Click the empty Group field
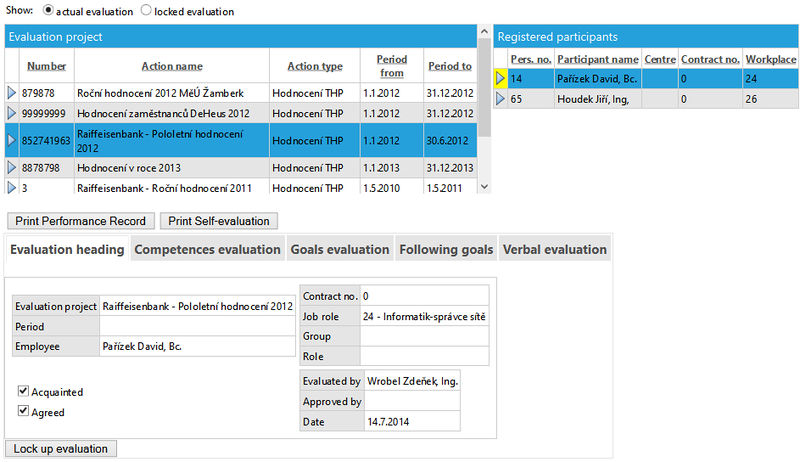 coord(424,336)
